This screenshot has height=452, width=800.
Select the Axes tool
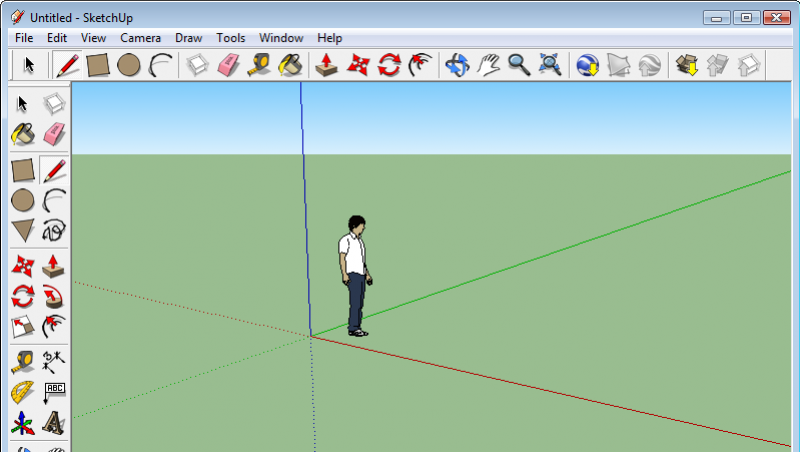coord(23,424)
